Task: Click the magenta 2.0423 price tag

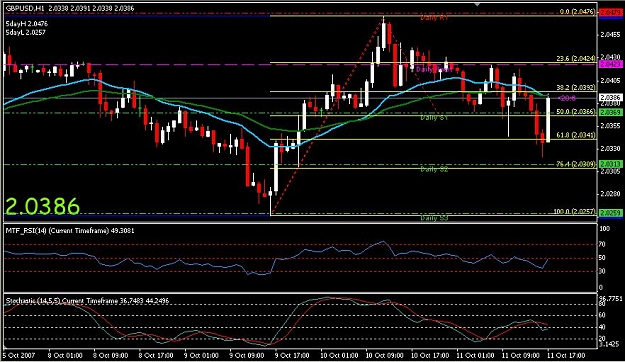Action: coord(611,64)
